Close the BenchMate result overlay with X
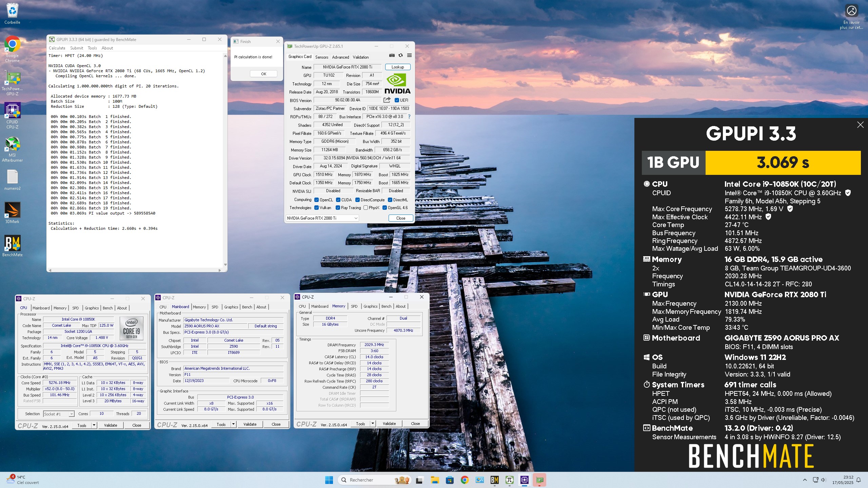The width and height of the screenshot is (868, 488). pos(860,125)
